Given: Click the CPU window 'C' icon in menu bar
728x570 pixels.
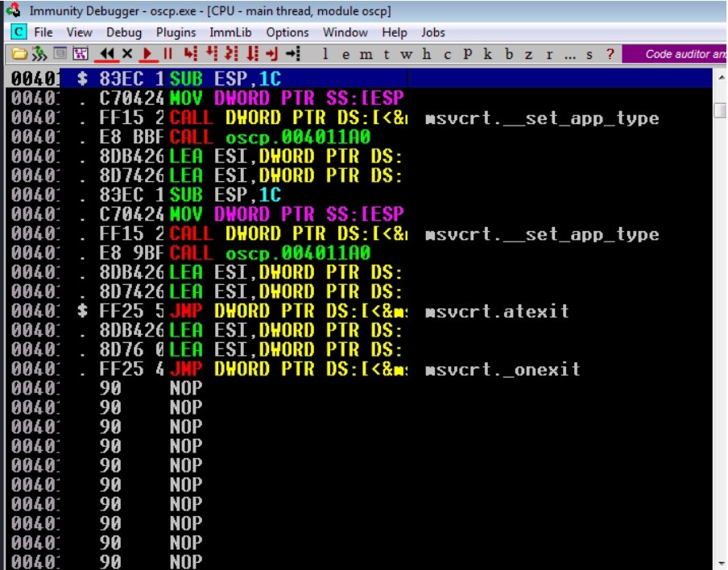Looking at the screenshot, I should (x=18, y=32).
